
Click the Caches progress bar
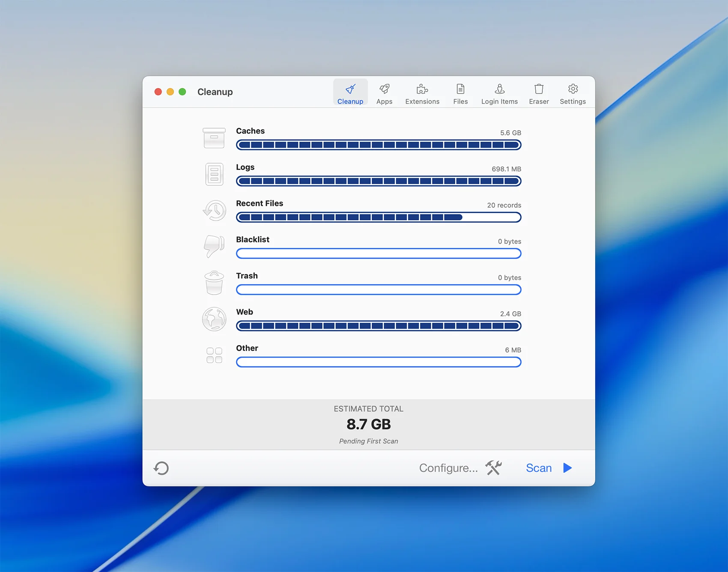379,145
